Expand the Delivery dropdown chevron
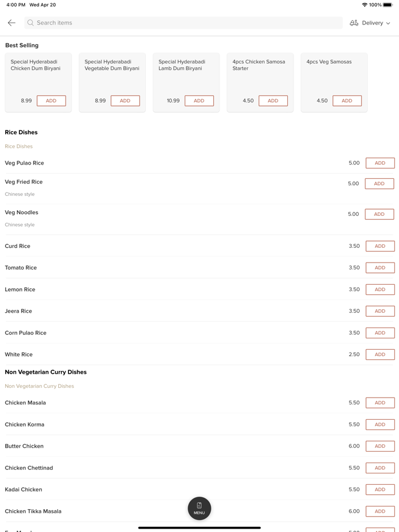The height and width of the screenshot is (532, 399). pos(388,23)
